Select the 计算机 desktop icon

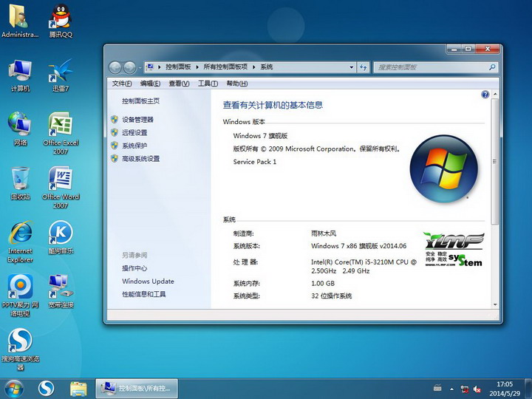(20, 75)
